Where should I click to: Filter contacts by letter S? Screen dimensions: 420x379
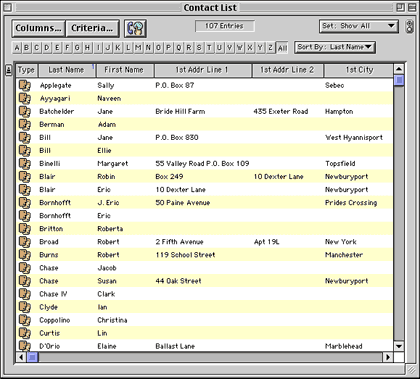(199, 48)
